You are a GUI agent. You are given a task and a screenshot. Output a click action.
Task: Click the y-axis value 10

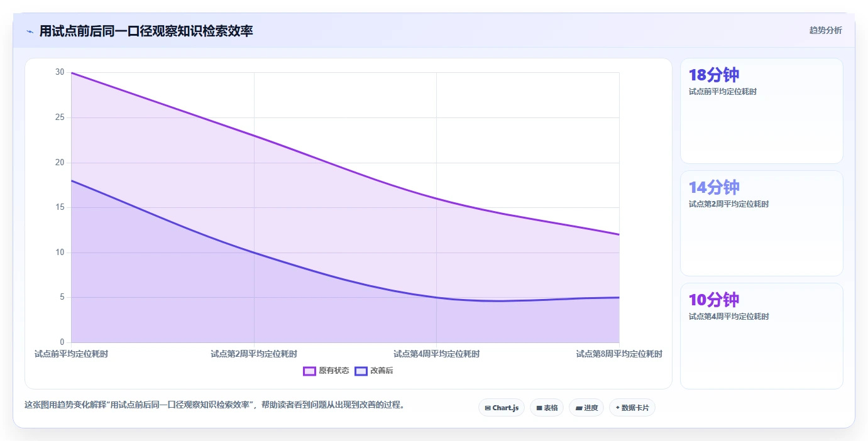pyautogui.click(x=60, y=253)
